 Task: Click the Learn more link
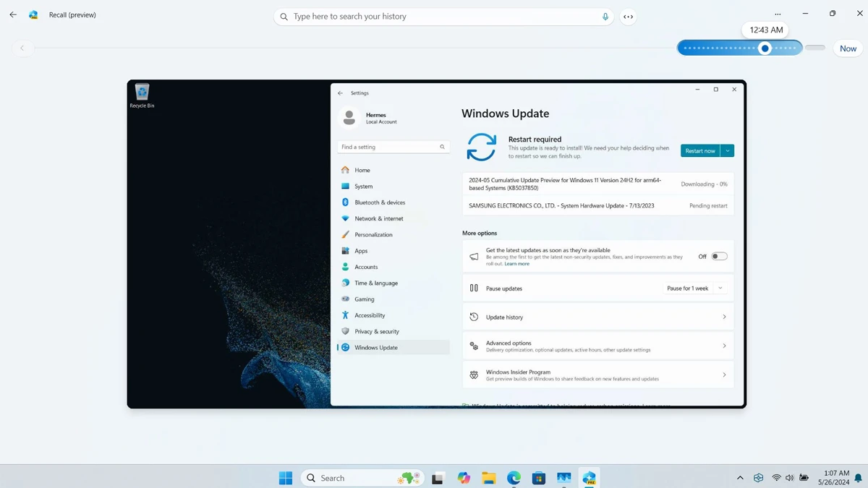(517, 264)
